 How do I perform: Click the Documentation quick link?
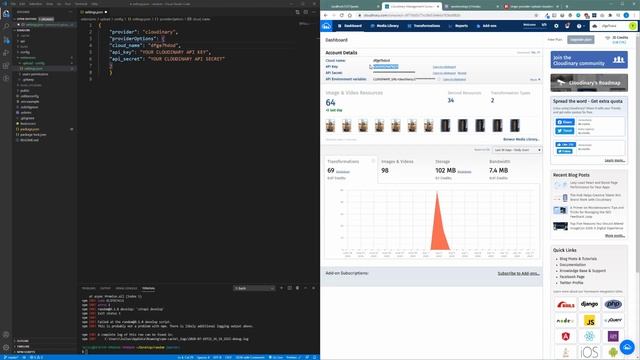[573, 265]
